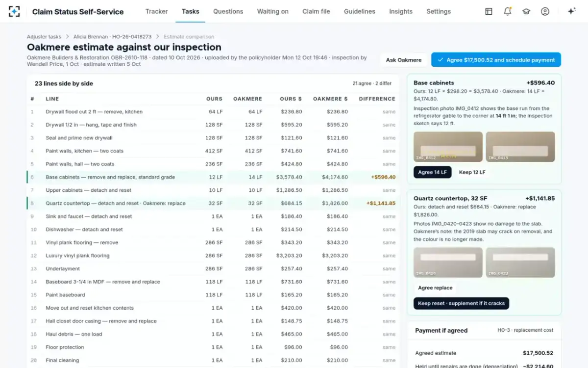Click the OURS column header
588x368 pixels.
click(x=214, y=99)
